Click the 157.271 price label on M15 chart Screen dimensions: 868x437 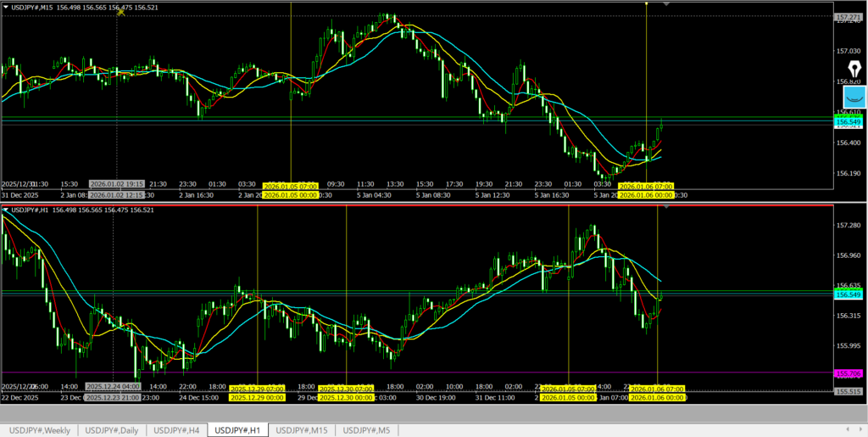pyautogui.click(x=849, y=17)
